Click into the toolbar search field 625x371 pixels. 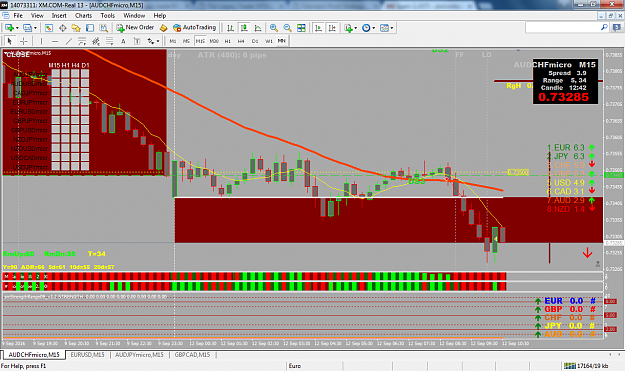coord(563,27)
